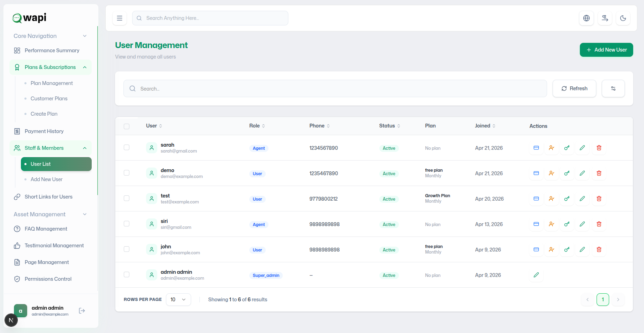The width and height of the screenshot is (644, 333).
Task: Focus the Search Anything Here field
Action: 210,18
